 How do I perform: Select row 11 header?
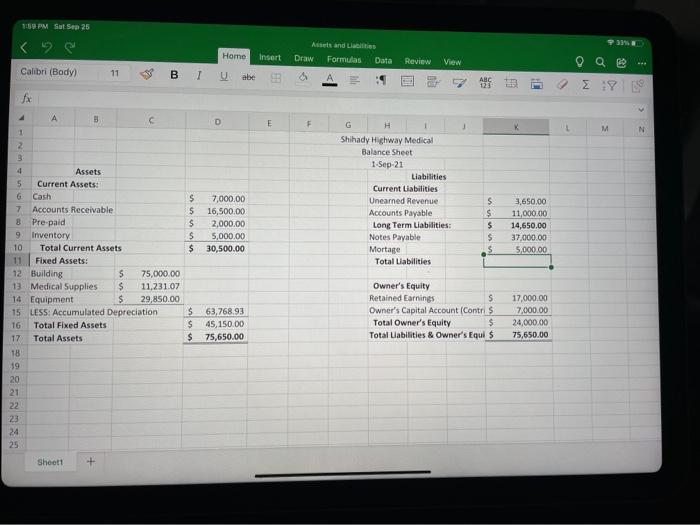point(17,260)
